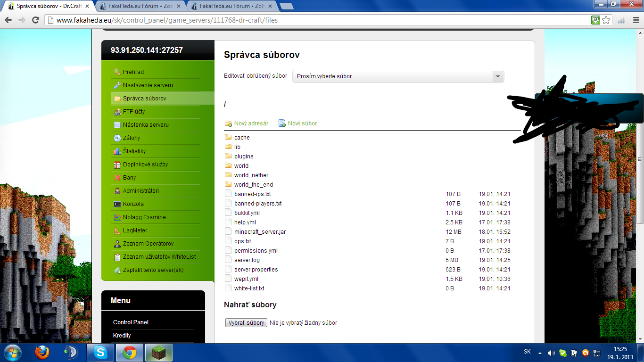
Task: Reload the page
Action: pyautogui.click(x=35, y=20)
